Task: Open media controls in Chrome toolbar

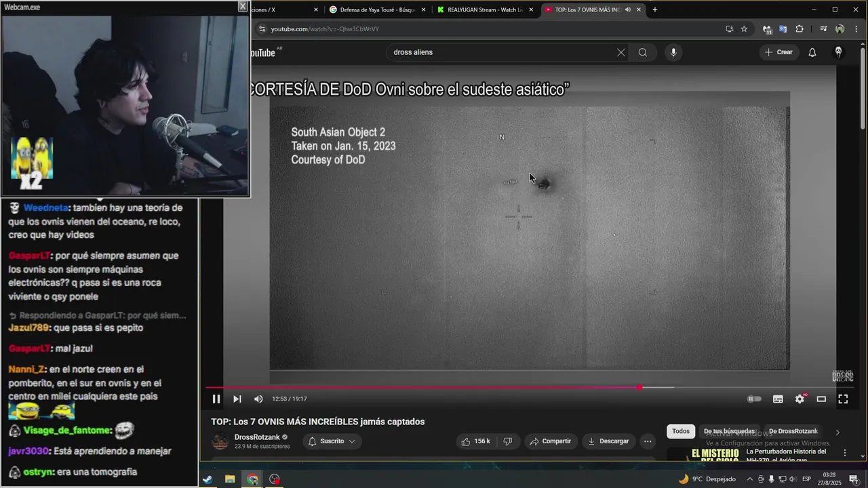Action: pyautogui.click(x=823, y=29)
